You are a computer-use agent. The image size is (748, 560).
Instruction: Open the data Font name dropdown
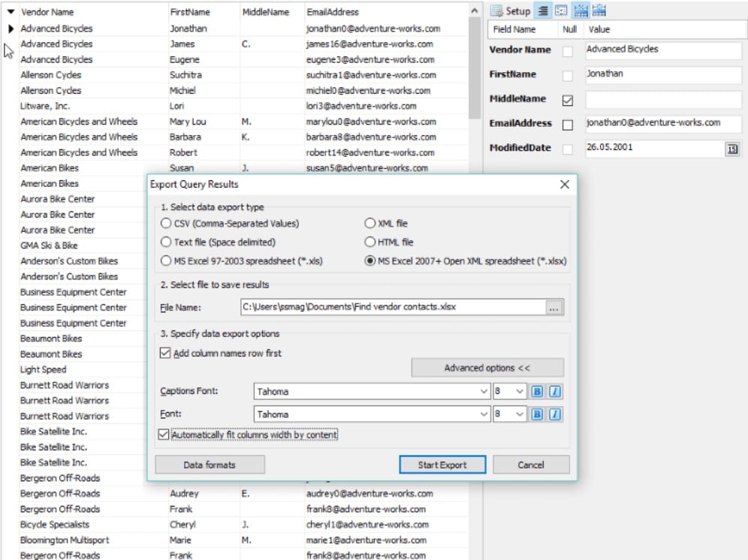point(484,414)
